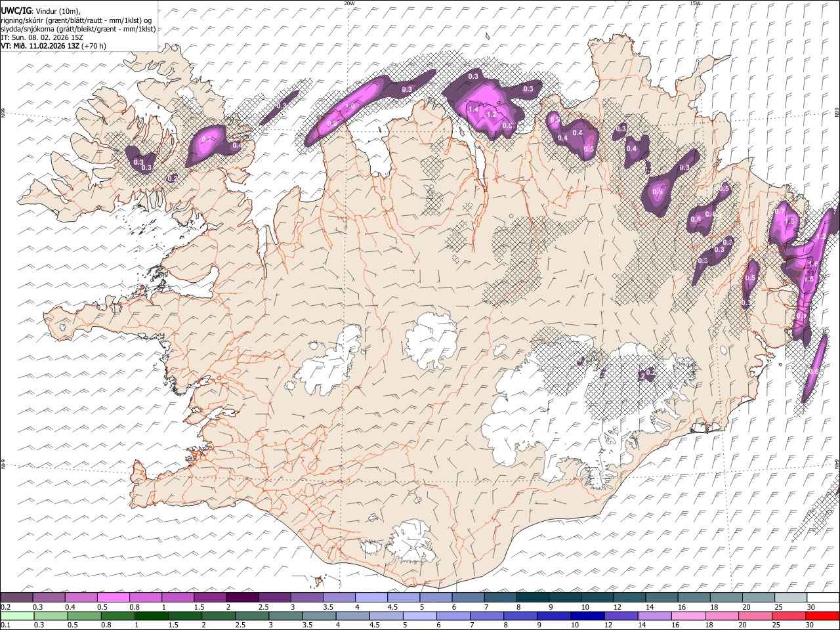Click the "12" label on bottom legend row

click(609, 625)
